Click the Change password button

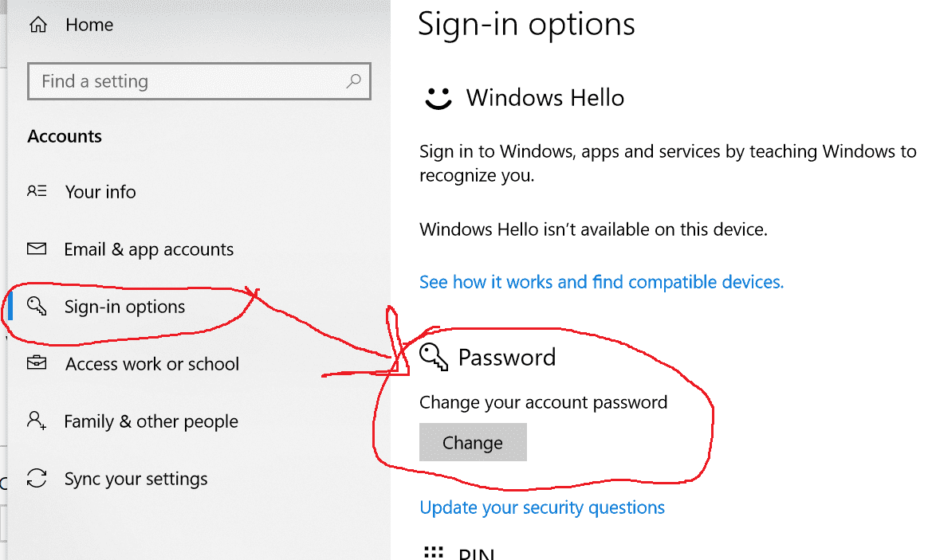click(x=473, y=442)
